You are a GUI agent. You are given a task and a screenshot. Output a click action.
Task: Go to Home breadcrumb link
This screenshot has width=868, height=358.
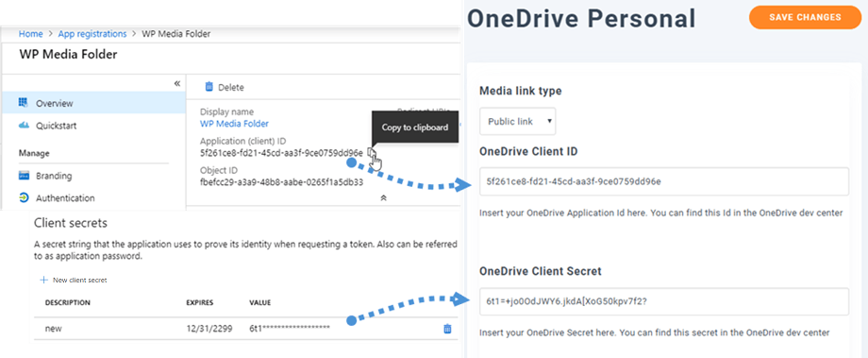[30, 34]
